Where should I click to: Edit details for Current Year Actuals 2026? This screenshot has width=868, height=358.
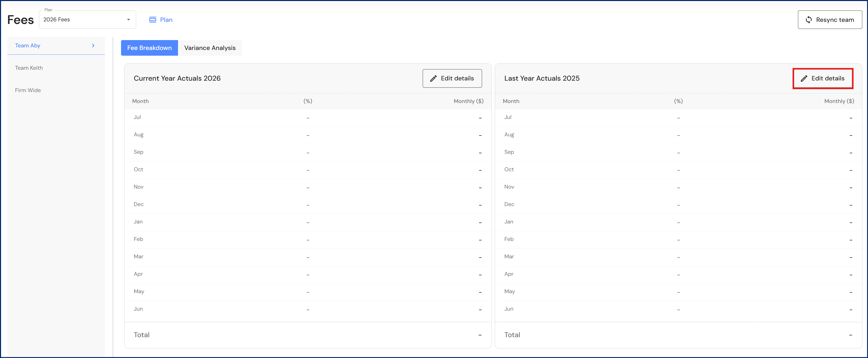(452, 79)
